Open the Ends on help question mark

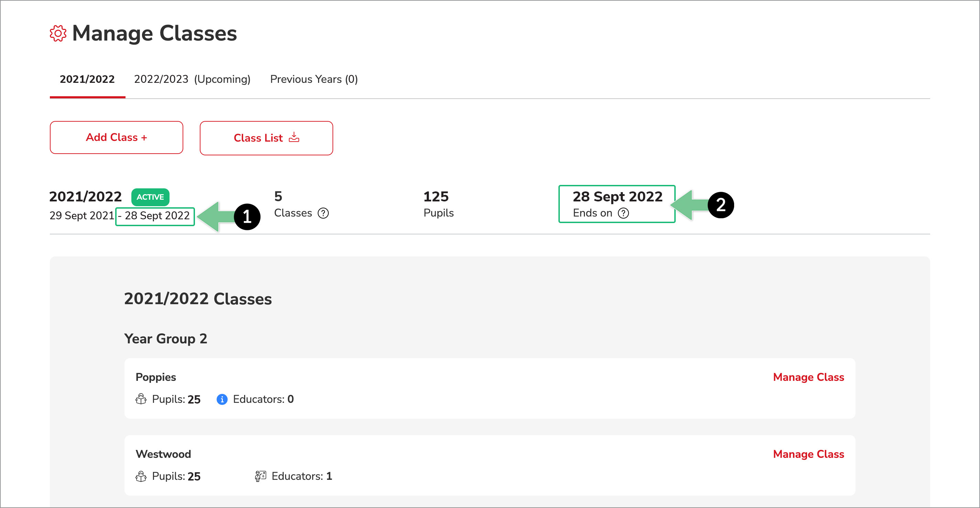(x=623, y=213)
